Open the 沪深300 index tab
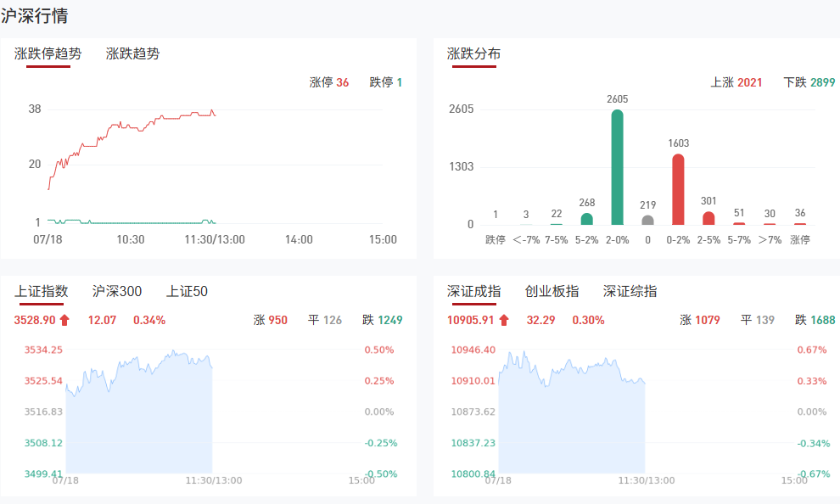This screenshot has width=840, height=504. click(117, 291)
